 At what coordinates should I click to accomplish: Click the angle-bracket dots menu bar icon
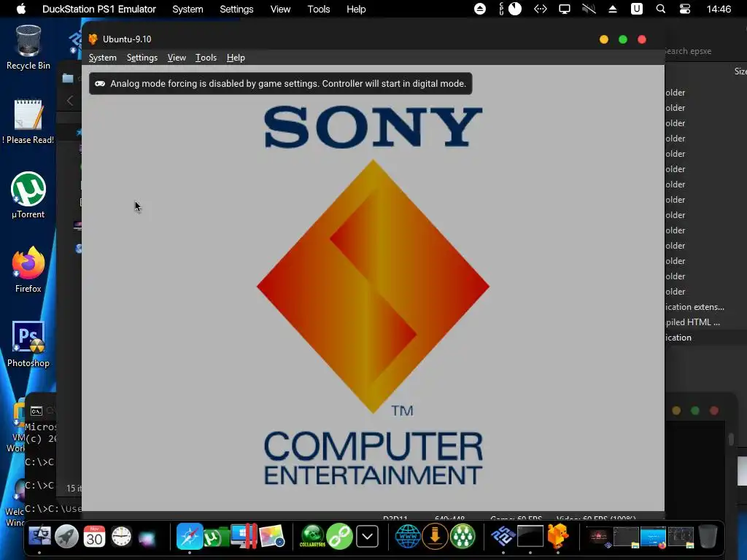(x=540, y=9)
